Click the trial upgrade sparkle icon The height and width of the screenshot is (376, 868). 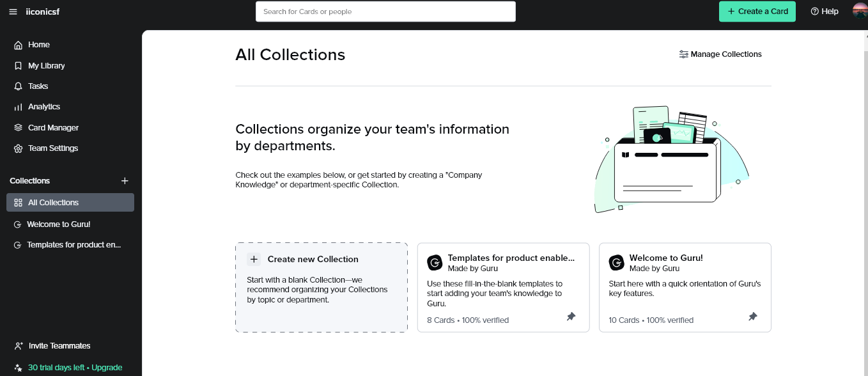click(x=18, y=368)
